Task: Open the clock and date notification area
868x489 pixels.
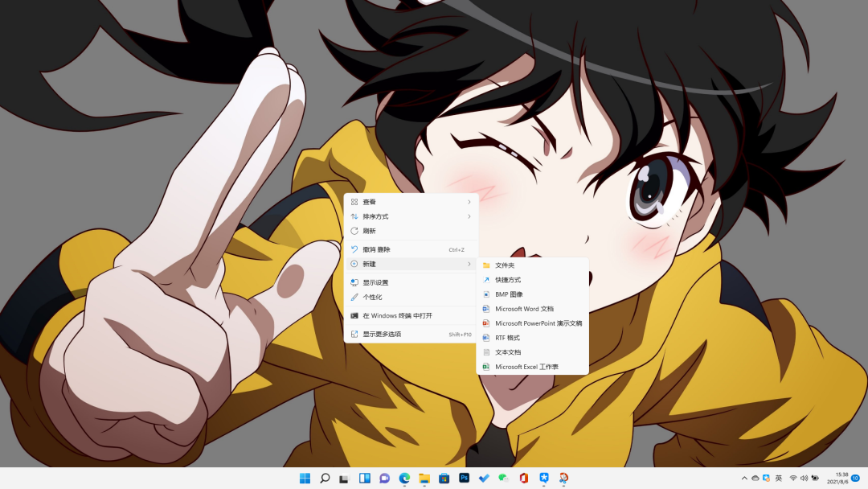Action: tap(842, 479)
